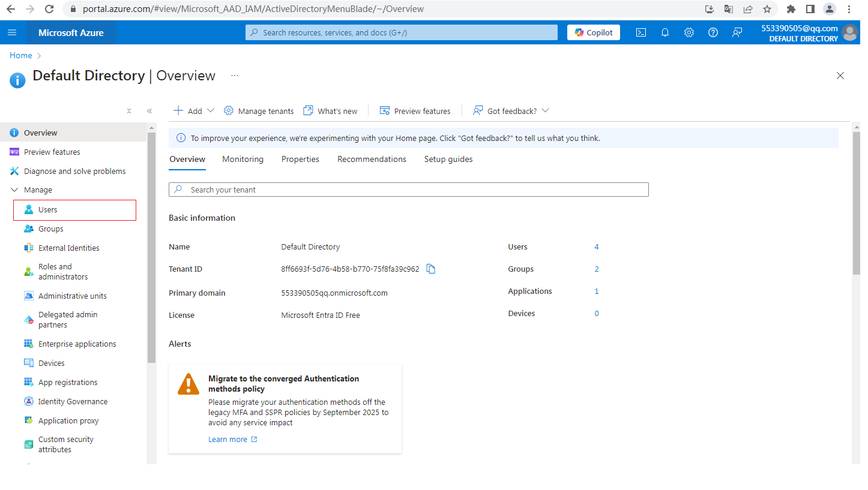The width and height of the screenshot is (868, 490).
Task: Open the account profile avatar
Action: (x=850, y=32)
